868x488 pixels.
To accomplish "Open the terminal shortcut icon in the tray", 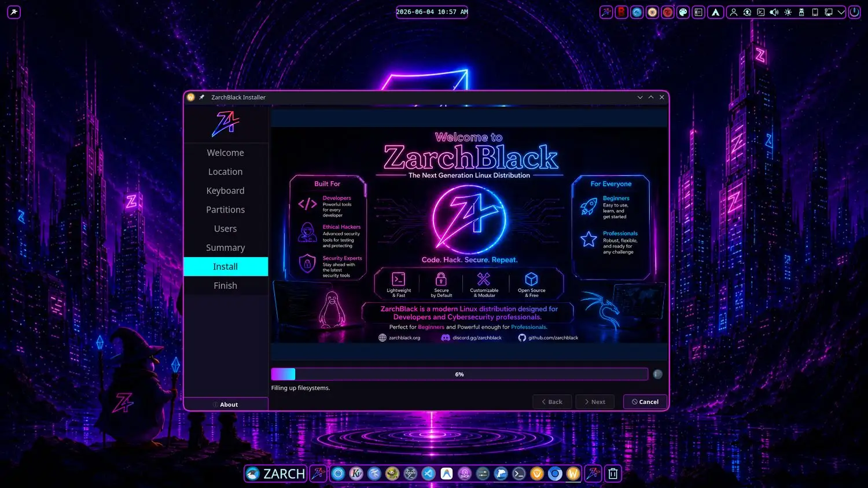I will tap(761, 12).
